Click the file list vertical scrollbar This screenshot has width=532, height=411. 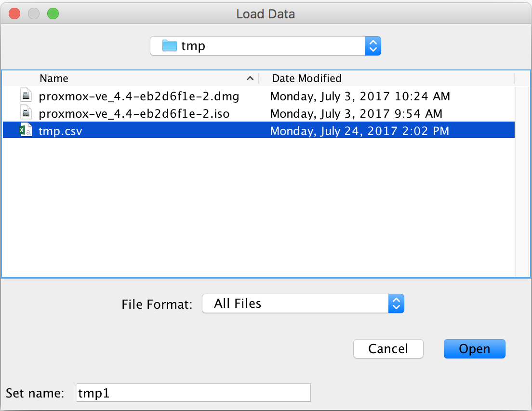click(522, 181)
